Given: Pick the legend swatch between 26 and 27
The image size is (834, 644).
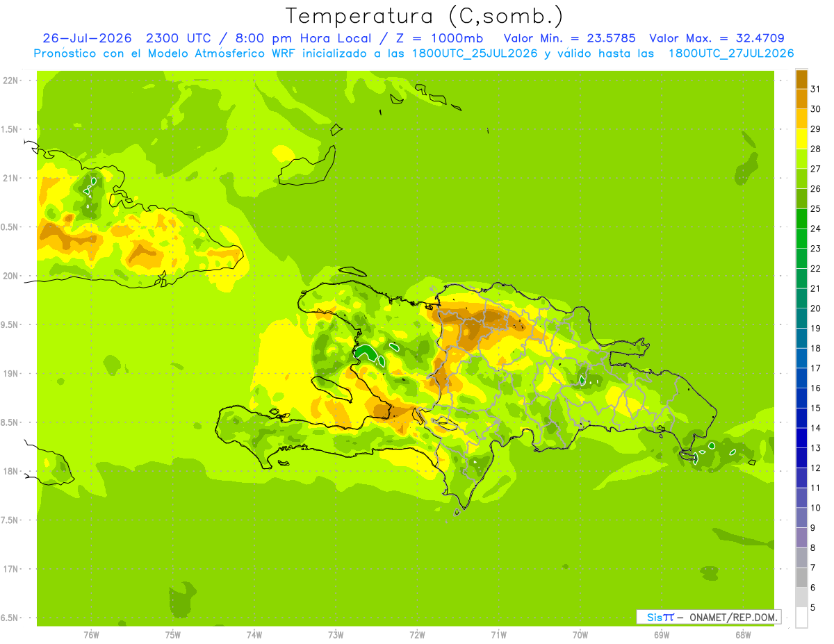Looking at the screenshot, I should (x=801, y=178).
